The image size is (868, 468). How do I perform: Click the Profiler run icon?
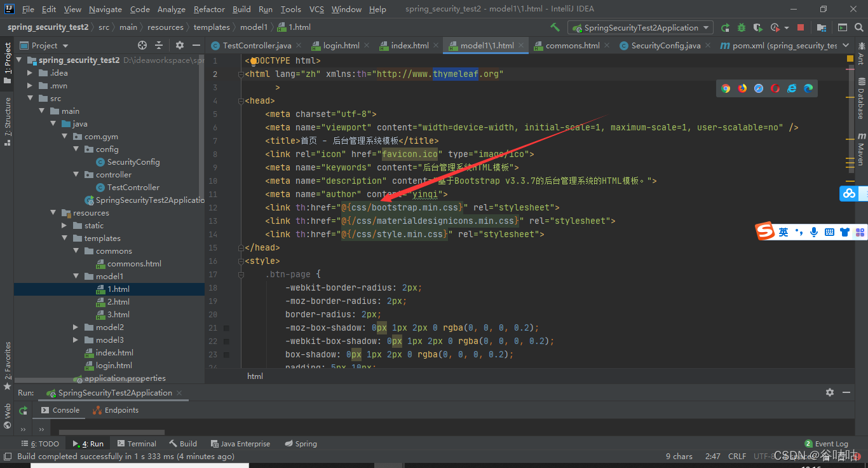click(x=775, y=27)
